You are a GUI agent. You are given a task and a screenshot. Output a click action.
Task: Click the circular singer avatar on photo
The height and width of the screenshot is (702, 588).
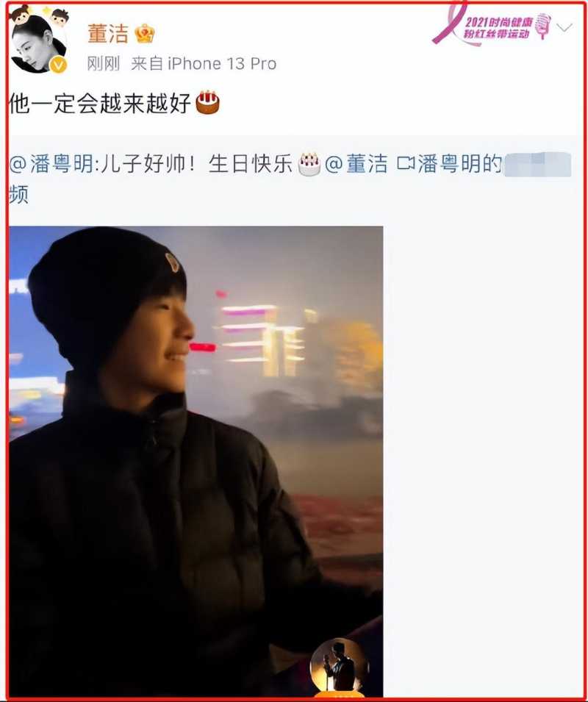point(339,666)
